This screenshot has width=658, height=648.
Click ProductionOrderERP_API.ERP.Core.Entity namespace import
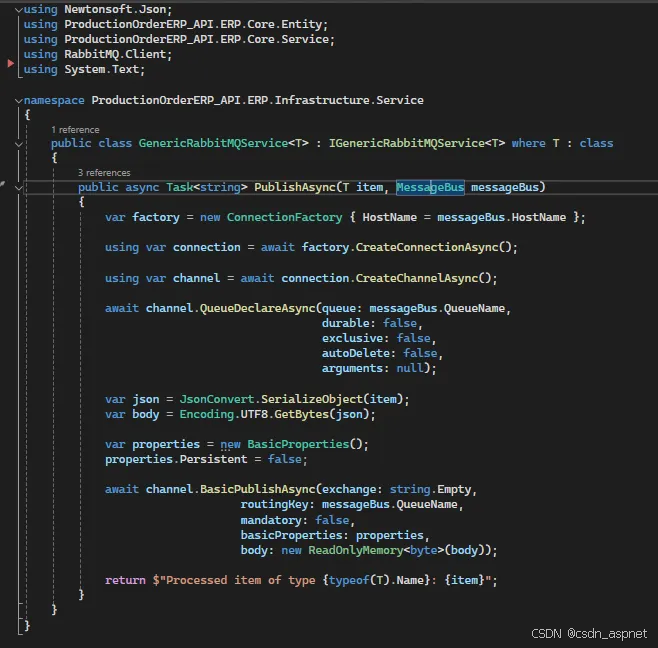pos(196,24)
